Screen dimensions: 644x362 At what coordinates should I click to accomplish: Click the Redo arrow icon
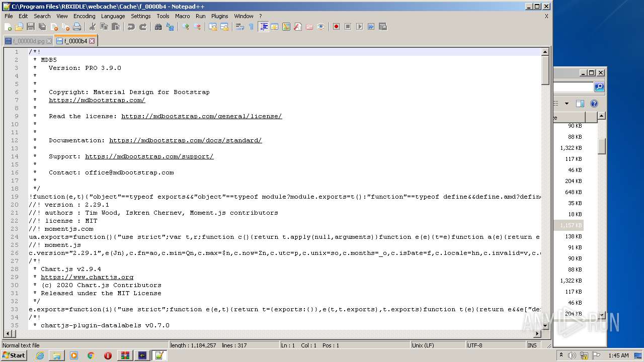(x=143, y=27)
